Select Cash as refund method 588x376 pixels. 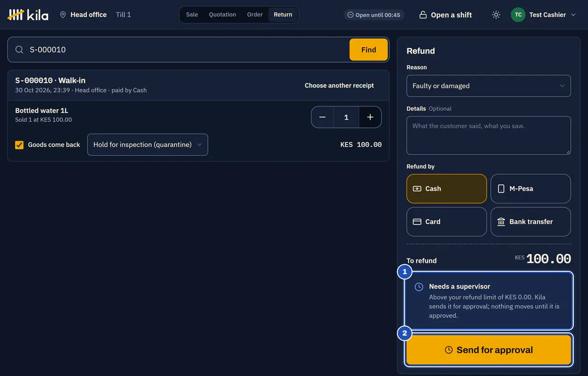[x=447, y=189]
